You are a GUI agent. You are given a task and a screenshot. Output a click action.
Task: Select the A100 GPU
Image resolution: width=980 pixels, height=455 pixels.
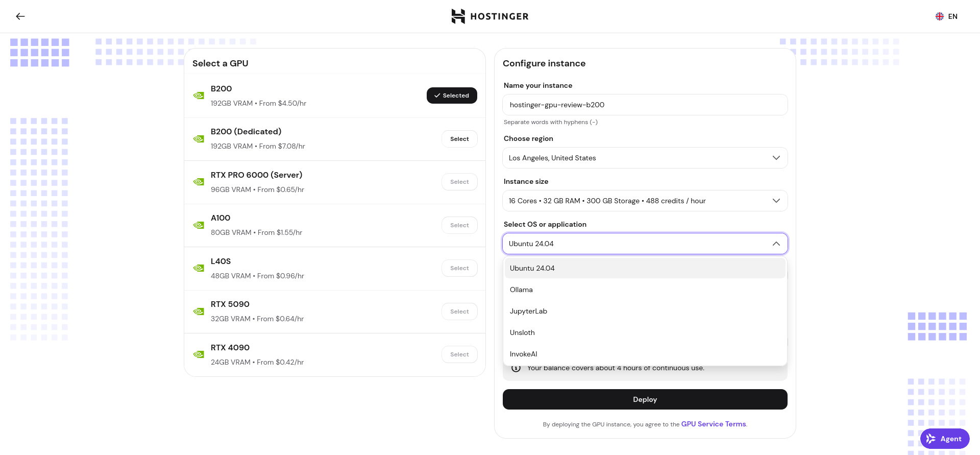click(x=459, y=225)
